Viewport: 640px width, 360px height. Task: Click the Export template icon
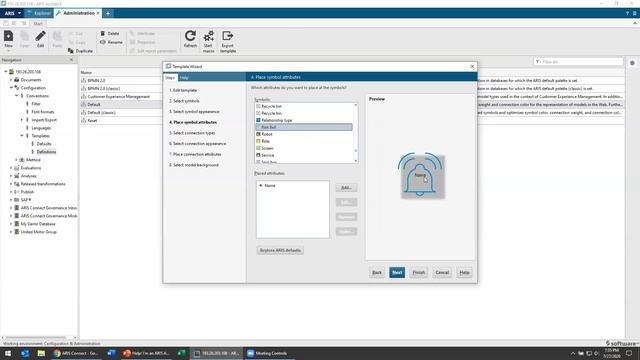point(228,37)
